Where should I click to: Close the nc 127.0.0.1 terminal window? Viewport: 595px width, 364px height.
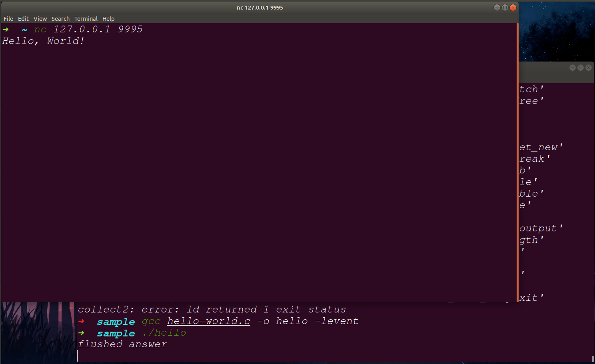pyautogui.click(x=513, y=8)
